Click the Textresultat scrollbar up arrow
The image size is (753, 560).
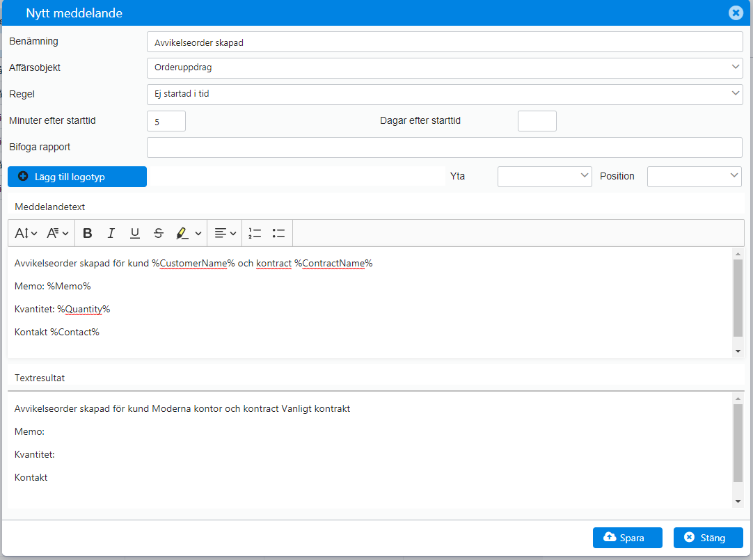click(x=738, y=399)
